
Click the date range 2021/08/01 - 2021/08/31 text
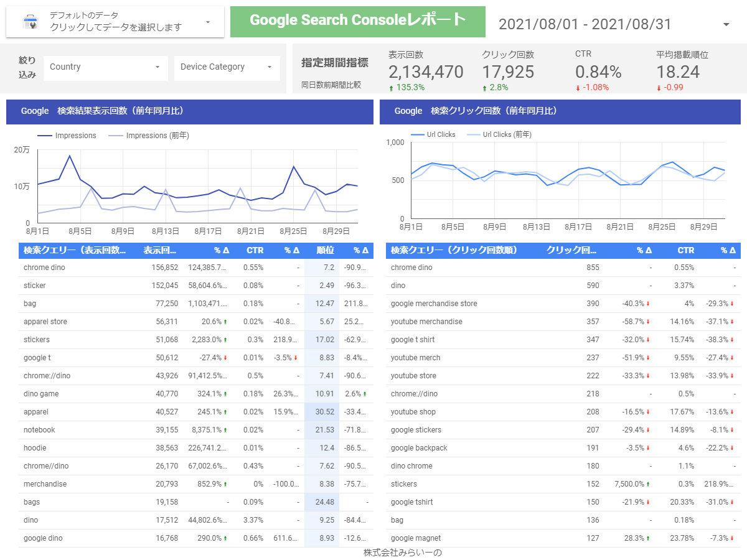pos(585,24)
